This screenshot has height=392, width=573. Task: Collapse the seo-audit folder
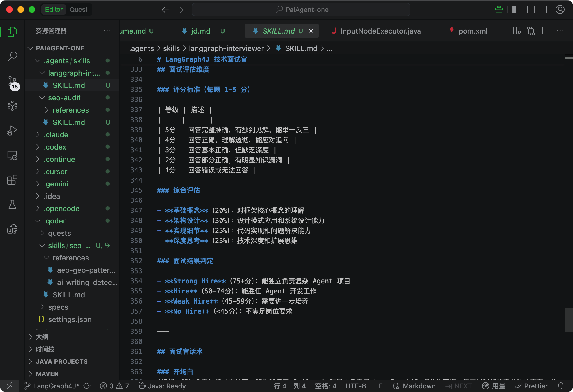point(64,98)
